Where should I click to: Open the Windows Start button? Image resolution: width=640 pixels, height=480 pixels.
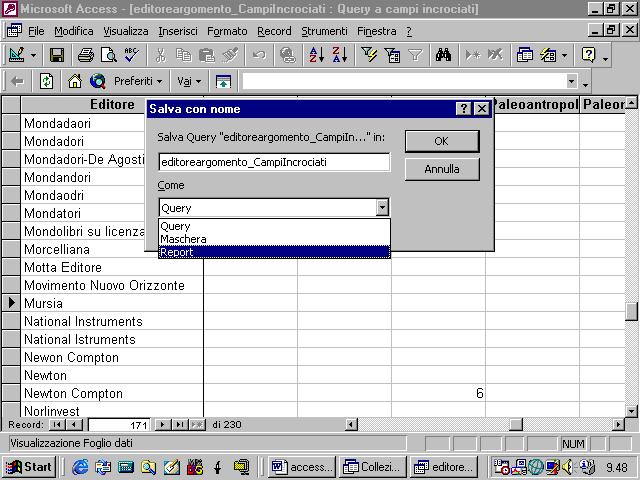click(29, 467)
